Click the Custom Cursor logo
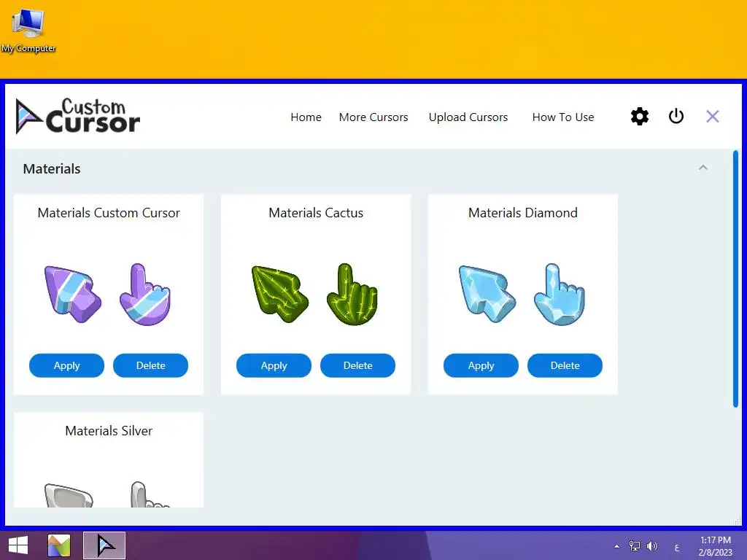Viewport: 747px width, 560px height. click(x=77, y=116)
